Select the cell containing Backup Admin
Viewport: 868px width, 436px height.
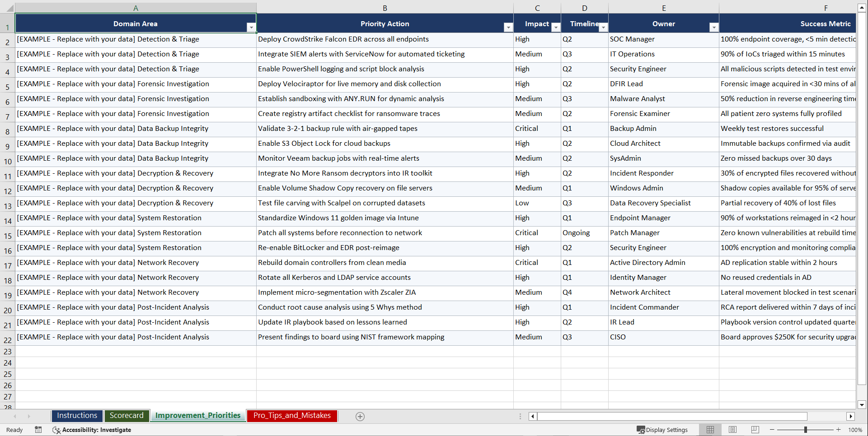[634, 129]
